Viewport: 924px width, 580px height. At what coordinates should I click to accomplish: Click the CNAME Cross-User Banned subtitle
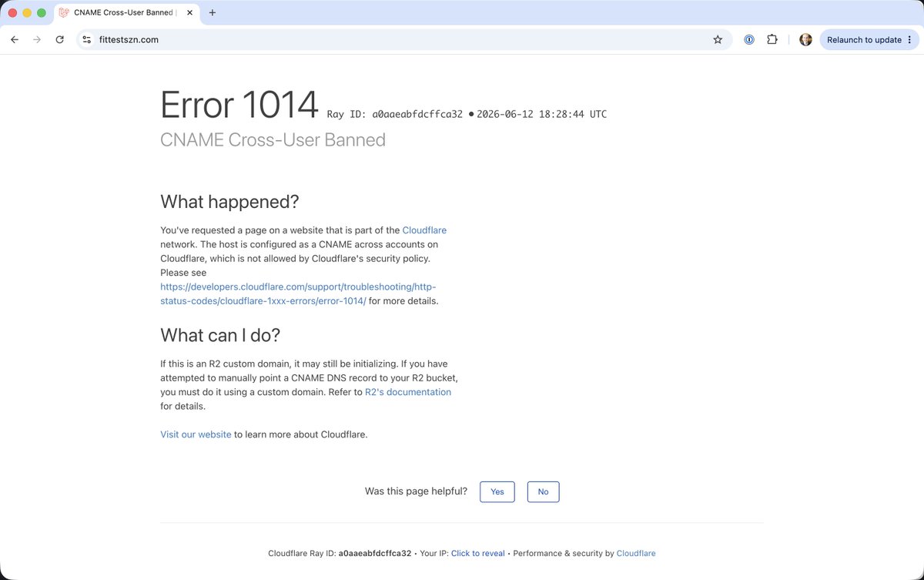tap(273, 140)
